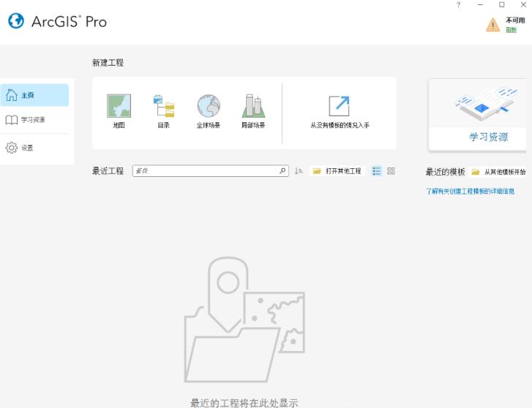Open link about creating project templates
Viewport: 532px width, 408px height.
click(471, 192)
